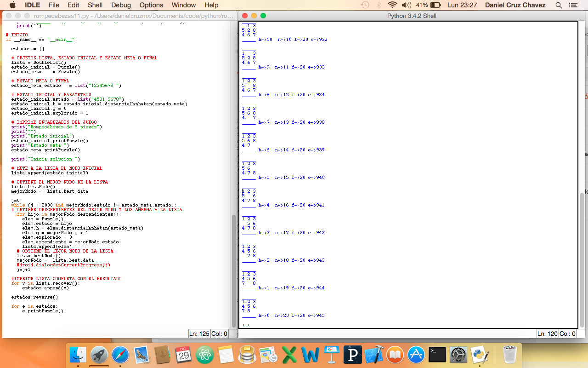The height and width of the screenshot is (368, 588).
Task: Click '#droid.dialogSetCurrentProgress(j)' comment line
Action: [63, 265]
